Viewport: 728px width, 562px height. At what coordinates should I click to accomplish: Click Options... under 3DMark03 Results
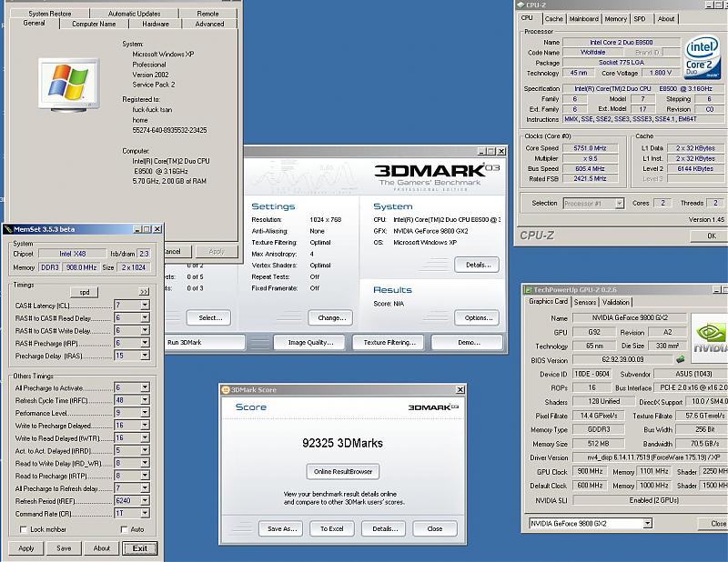click(x=478, y=318)
